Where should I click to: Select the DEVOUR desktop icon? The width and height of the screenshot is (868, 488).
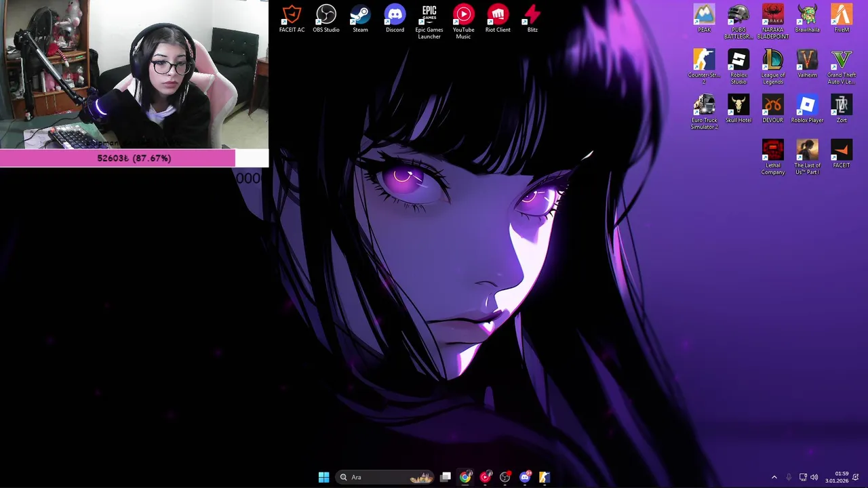(773, 109)
